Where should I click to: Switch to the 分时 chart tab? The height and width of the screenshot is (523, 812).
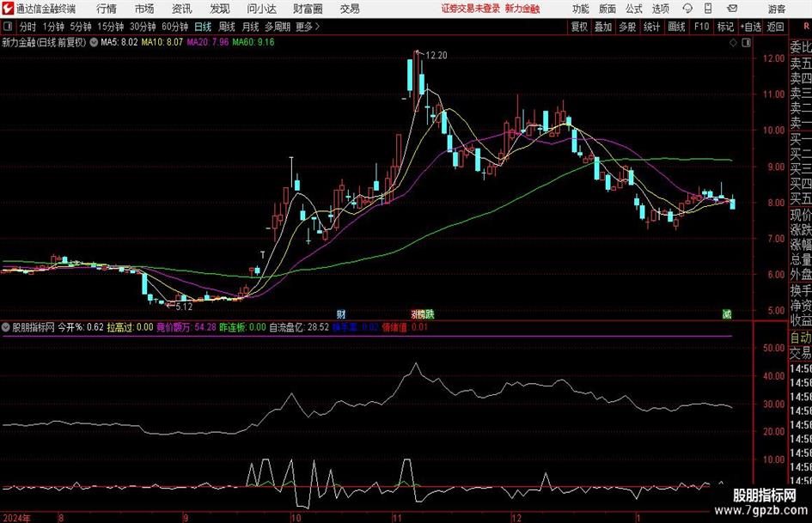coord(27,27)
